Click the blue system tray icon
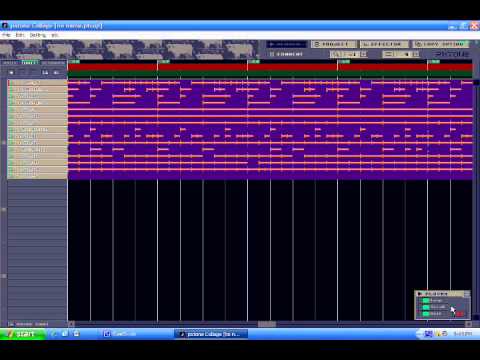The height and width of the screenshot is (360, 480). tap(429, 334)
